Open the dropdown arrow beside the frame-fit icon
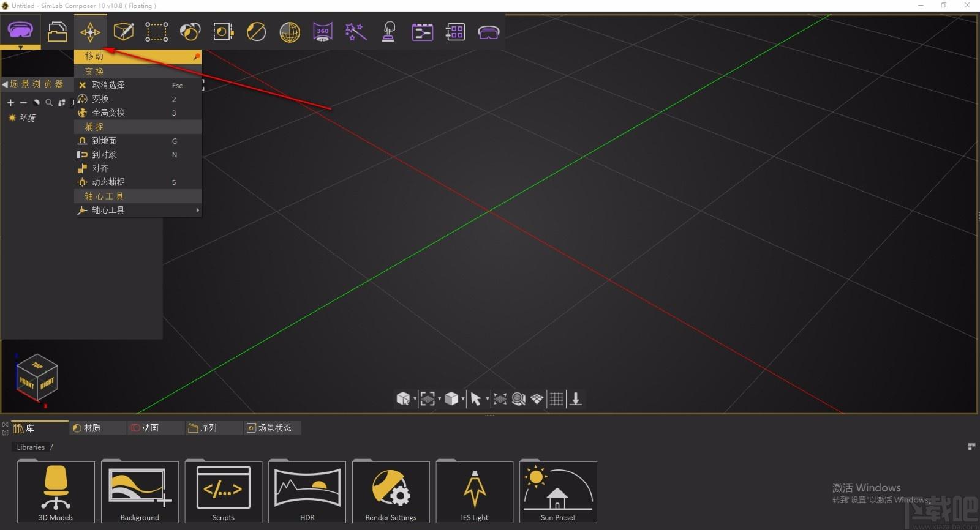980x530 pixels. (x=439, y=400)
